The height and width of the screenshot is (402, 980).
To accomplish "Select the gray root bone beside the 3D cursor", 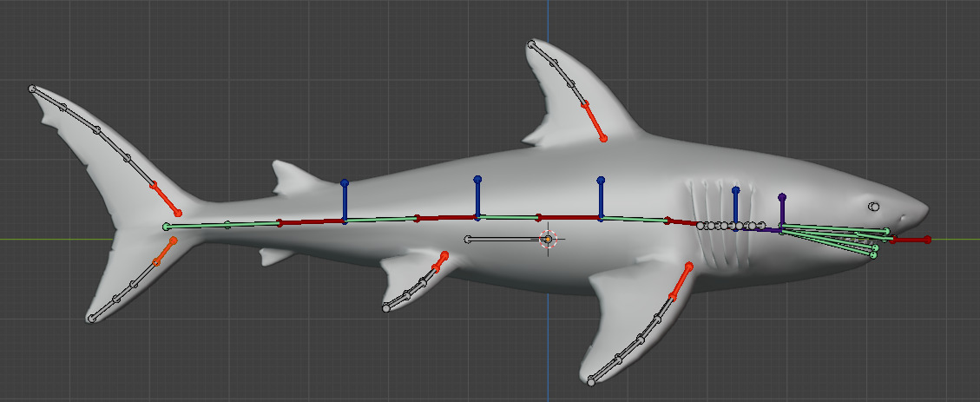I will (506, 239).
